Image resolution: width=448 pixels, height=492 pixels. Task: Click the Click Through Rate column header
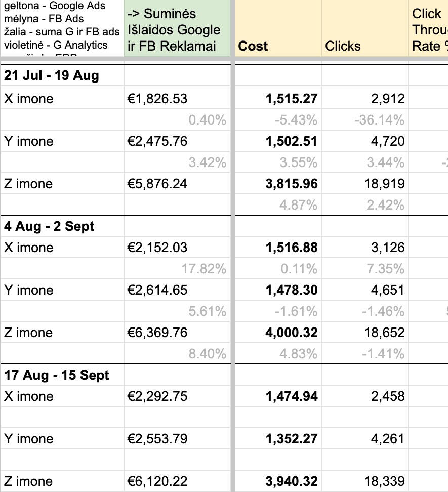(428, 28)
